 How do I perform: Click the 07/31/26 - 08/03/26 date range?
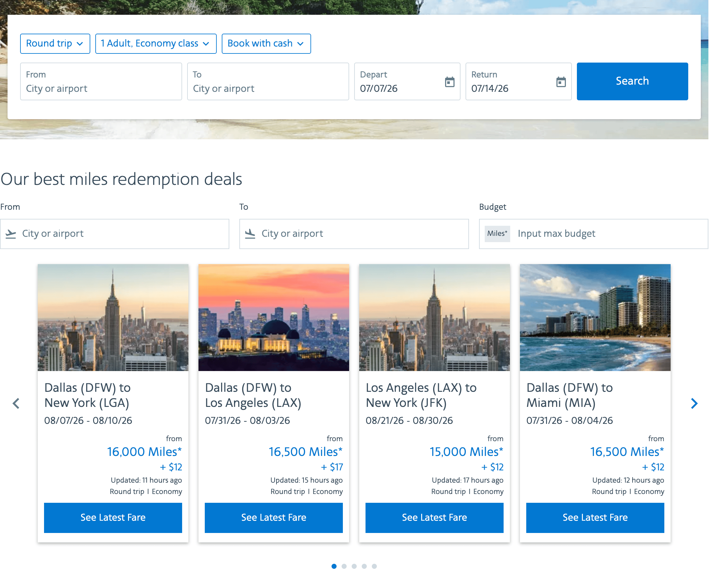point(248,421)
